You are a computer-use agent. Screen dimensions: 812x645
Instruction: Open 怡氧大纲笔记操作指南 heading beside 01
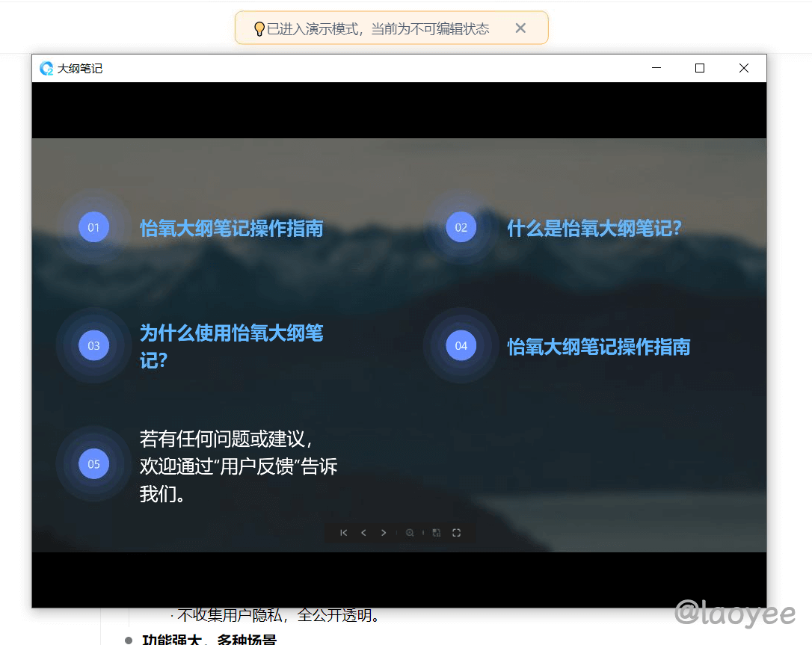click(231, 228)
